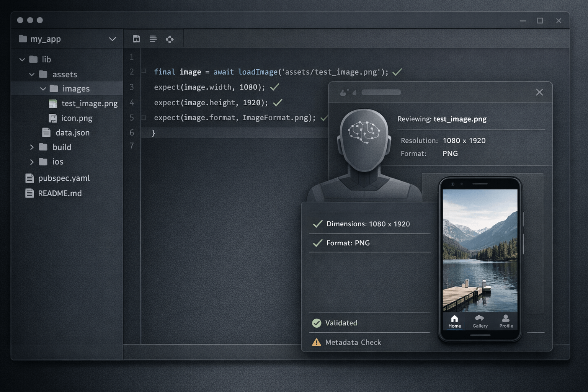Open README.md from the sidebar
This screenshot has height=392, width=588.
(59, 193)
